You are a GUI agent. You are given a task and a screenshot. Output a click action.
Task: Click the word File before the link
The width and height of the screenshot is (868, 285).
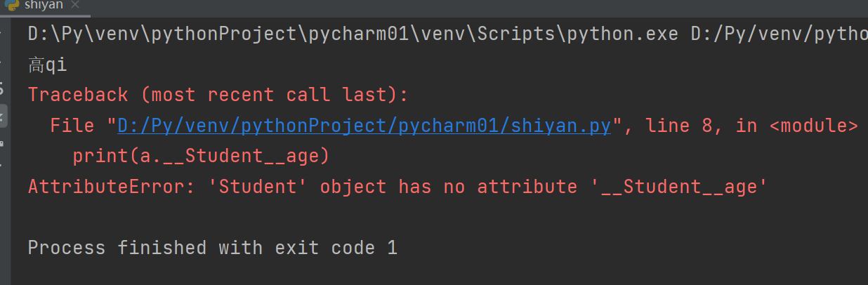tap(72, 126)
